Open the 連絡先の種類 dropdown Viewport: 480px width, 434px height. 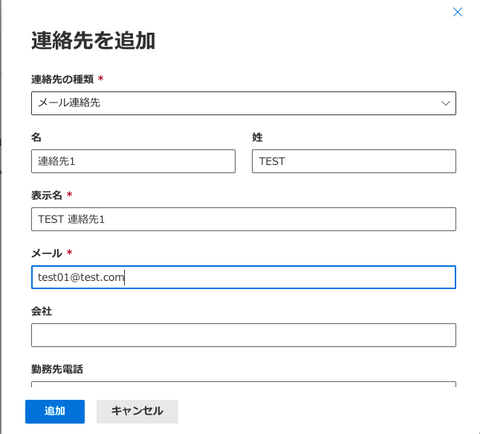coord(243,103)
